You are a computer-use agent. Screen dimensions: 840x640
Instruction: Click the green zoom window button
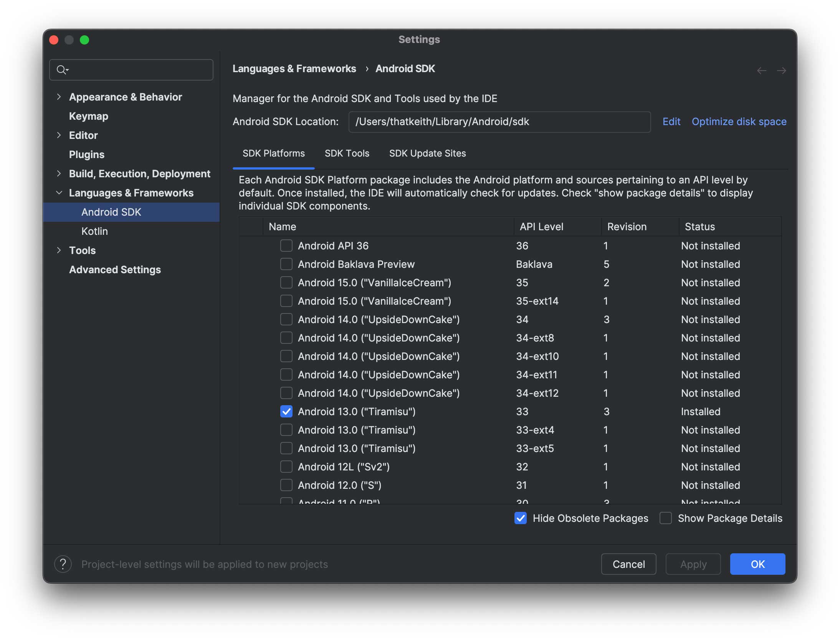coord(84,40)
